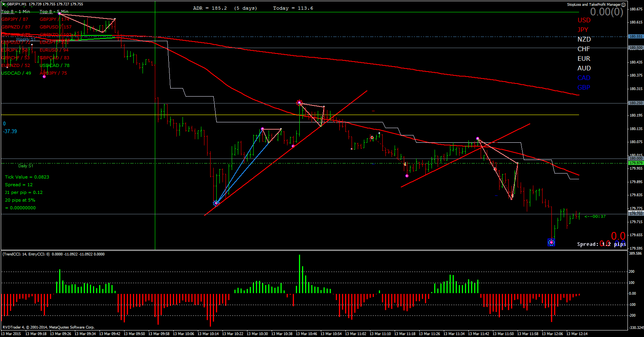
Task: Click the blue starred swing-low marker at 10:14
Action: pyautogui.click(x=216, y=203)
